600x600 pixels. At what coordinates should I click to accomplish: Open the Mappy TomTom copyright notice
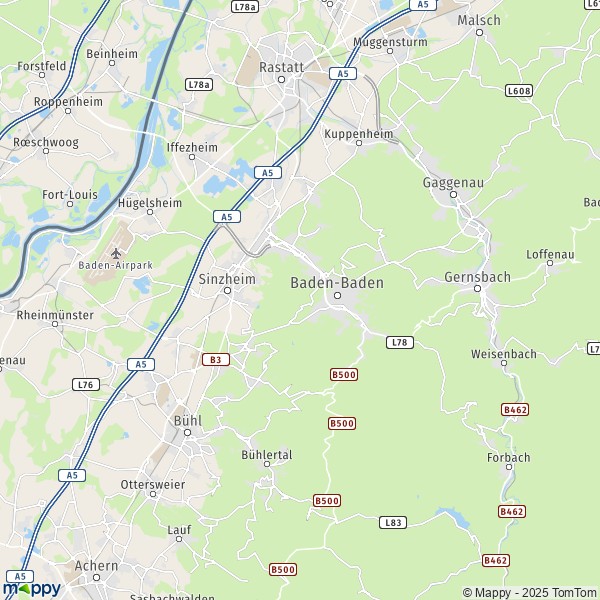529,592
